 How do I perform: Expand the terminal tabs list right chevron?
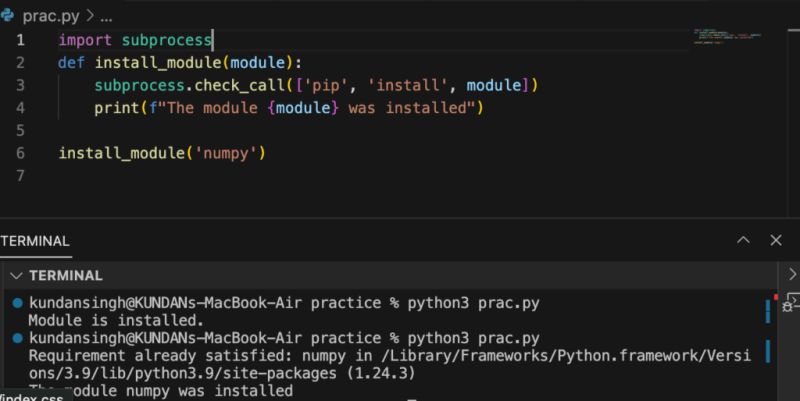(792, 274)
